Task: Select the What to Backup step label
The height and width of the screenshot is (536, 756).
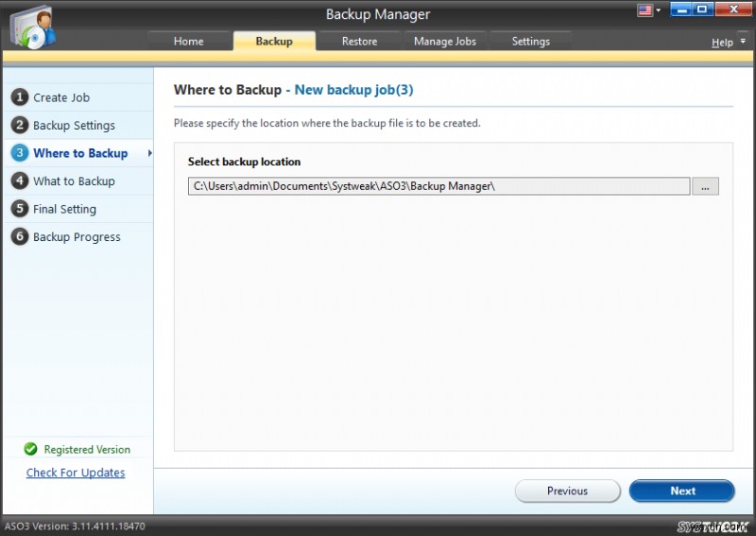Action: [75, 182]
